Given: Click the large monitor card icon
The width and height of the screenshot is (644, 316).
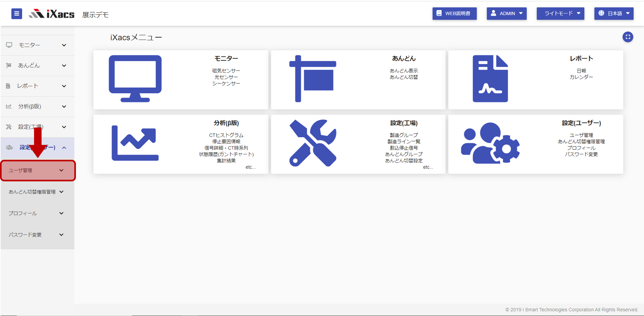Looking at the screenshot, I should point(135,79).
